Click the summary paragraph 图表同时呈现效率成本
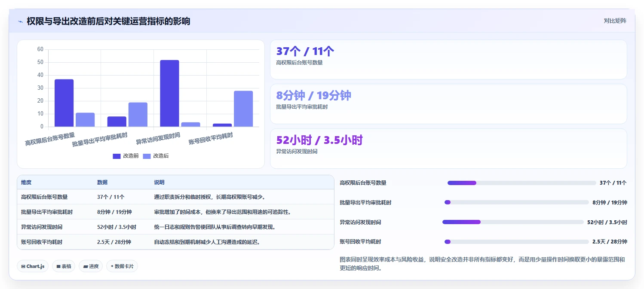The height and width of the screenshot is (289, 644). tap(482, 264)
